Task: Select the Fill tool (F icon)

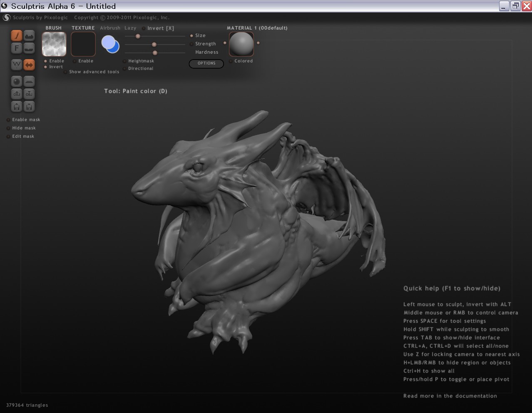Action: click(x=17, y=48)
